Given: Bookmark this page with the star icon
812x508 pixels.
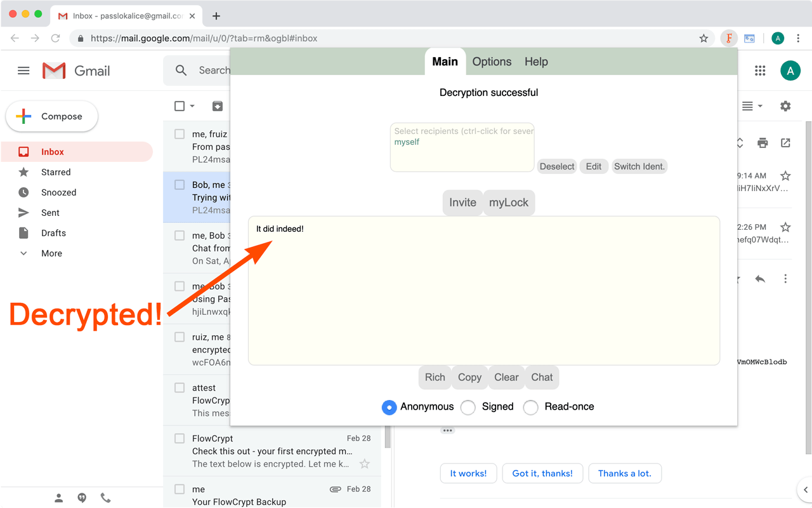Looking at the screenshot, I should (704, 38).
